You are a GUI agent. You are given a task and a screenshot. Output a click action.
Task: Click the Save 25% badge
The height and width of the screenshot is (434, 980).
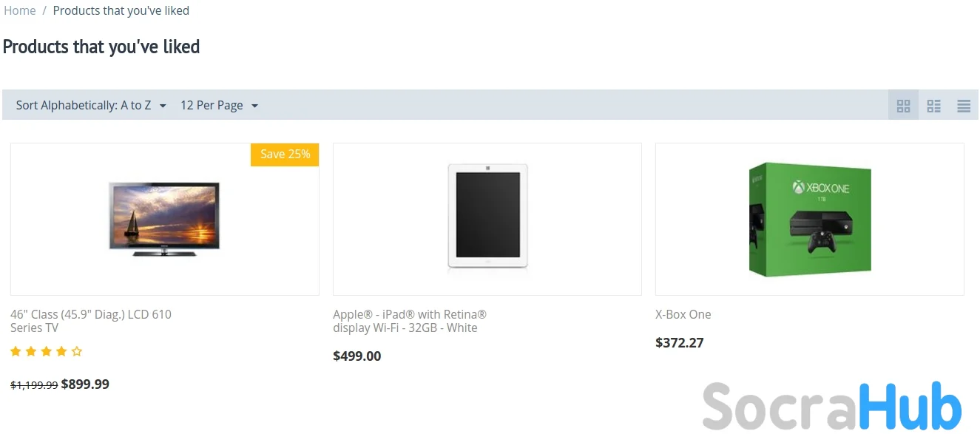click(x=285, y=155)
